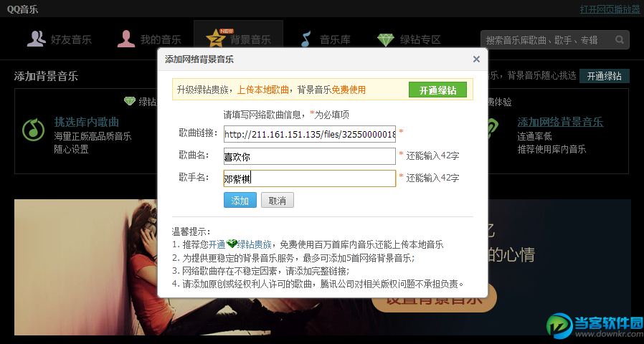Click the search magnifier icon
The width and height of the screenshot is (644, 344).
tap(620, 40)
